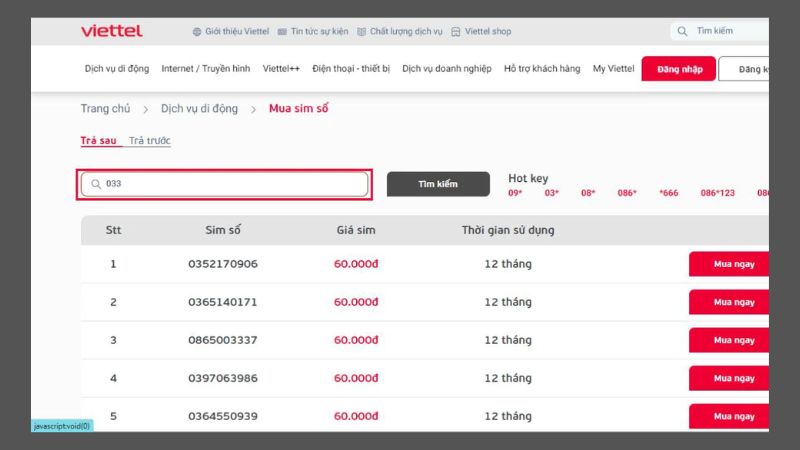Focus the top Tìm kiếm search field
This screenshot has height=450, width=800.
[x=720, y=31]
